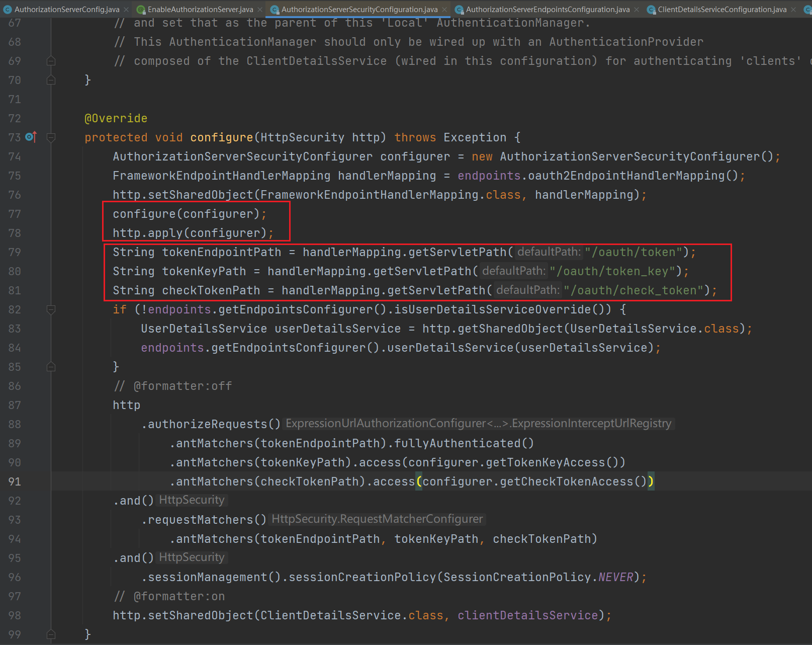This screenshot has width=812, height=645.
Task: Collapse the if block at line 82
Action: pyautogui.click(x=51, y=309)
